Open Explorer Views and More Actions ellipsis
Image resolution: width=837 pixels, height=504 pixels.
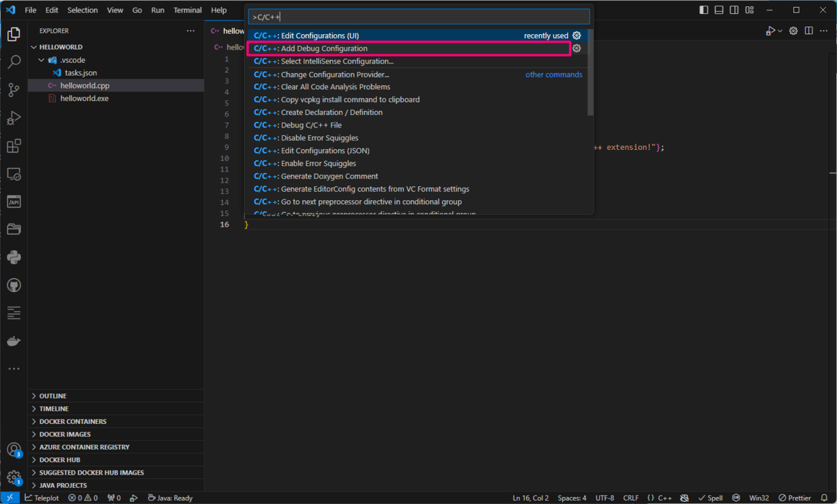(x=190, y=31)
